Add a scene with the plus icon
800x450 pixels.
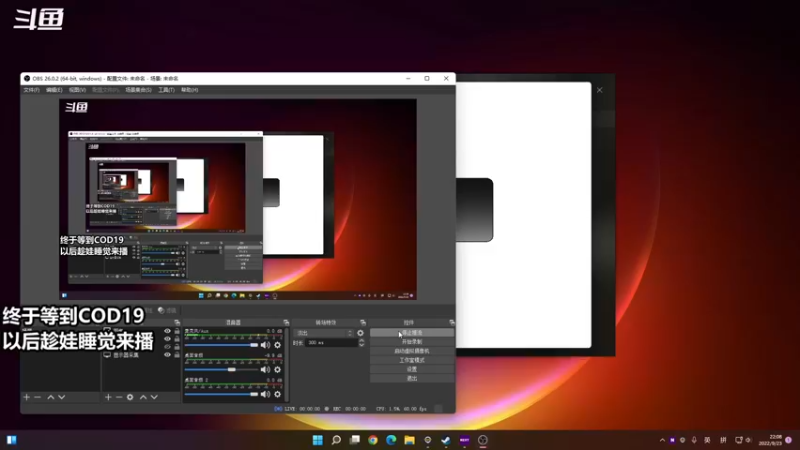[x=27, y=397]
